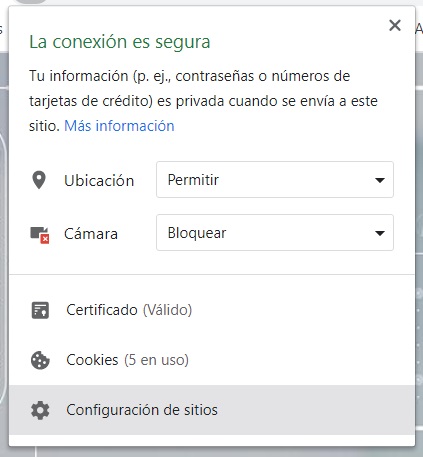Close the site information popup
The height and width of the screenshot is (457, 423).
[x=395, y=25]
